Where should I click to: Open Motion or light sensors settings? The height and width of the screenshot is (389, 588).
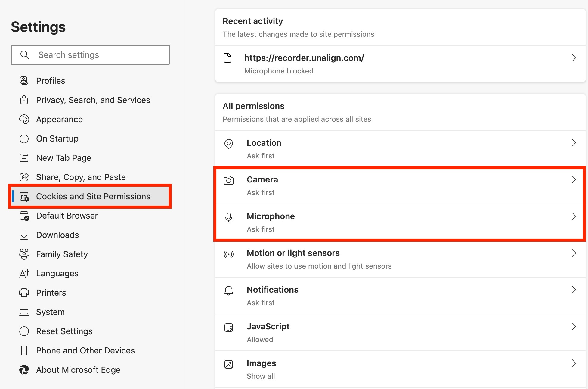tap(400, 259)
